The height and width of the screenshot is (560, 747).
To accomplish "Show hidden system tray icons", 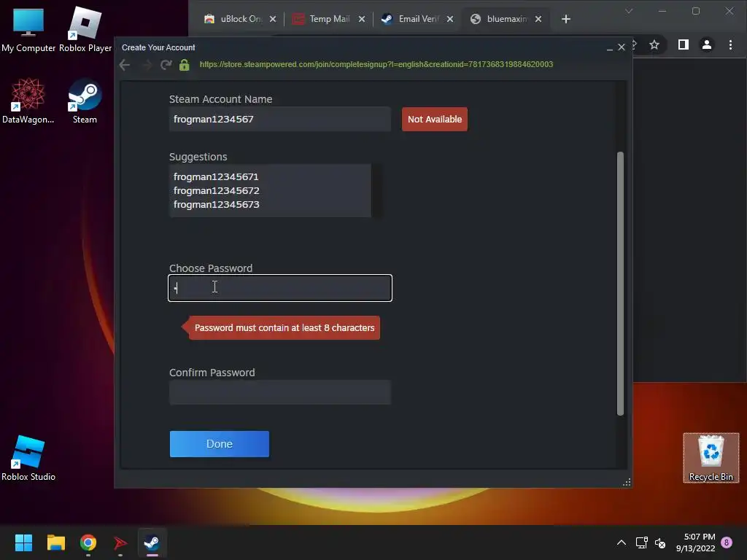I will click(x=622, y=542).
